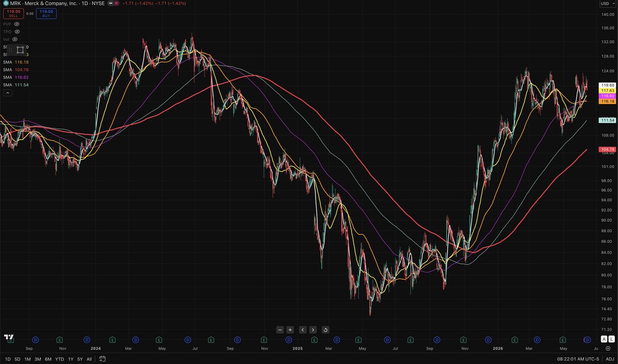Click the 111.54 price axis label

tap(608, 120)
